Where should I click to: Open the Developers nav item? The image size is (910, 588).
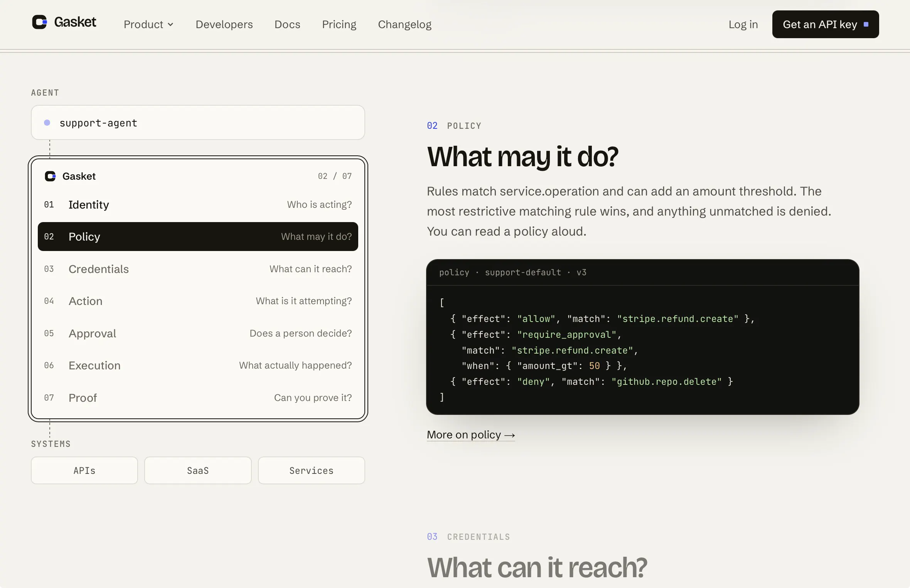pos(224,24)
